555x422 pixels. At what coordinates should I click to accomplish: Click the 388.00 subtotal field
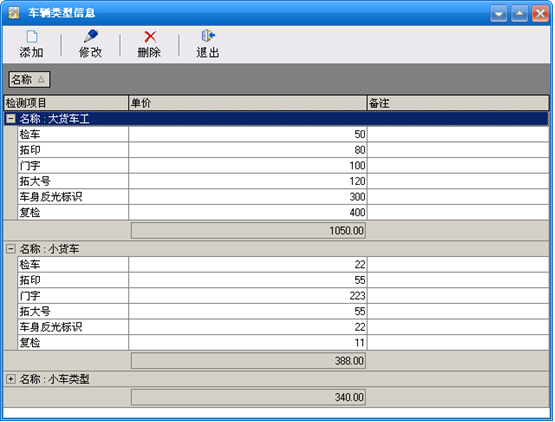tap(248, 361)
